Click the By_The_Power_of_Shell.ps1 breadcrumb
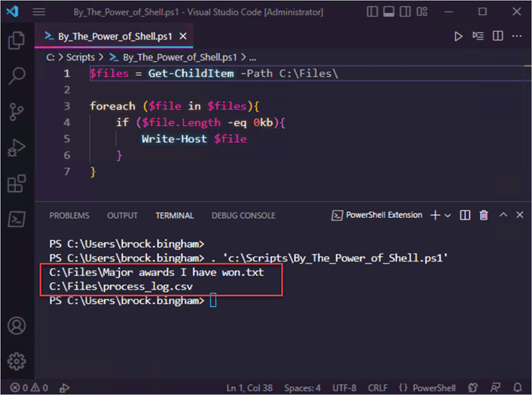 click(x=174, y=57)
